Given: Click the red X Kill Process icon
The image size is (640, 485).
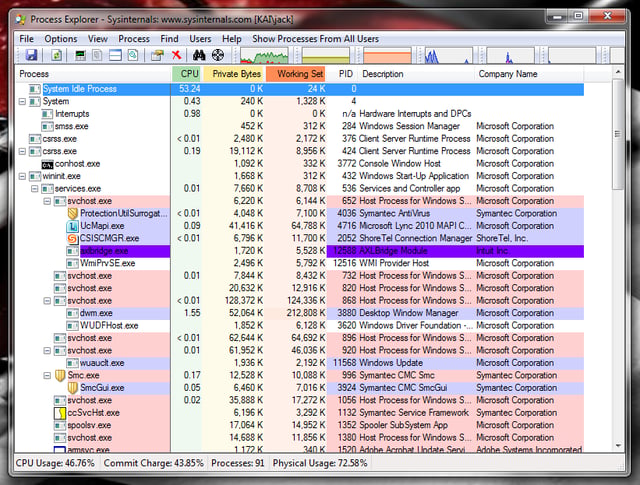Looking at the screenshot, I should (176, 55).
